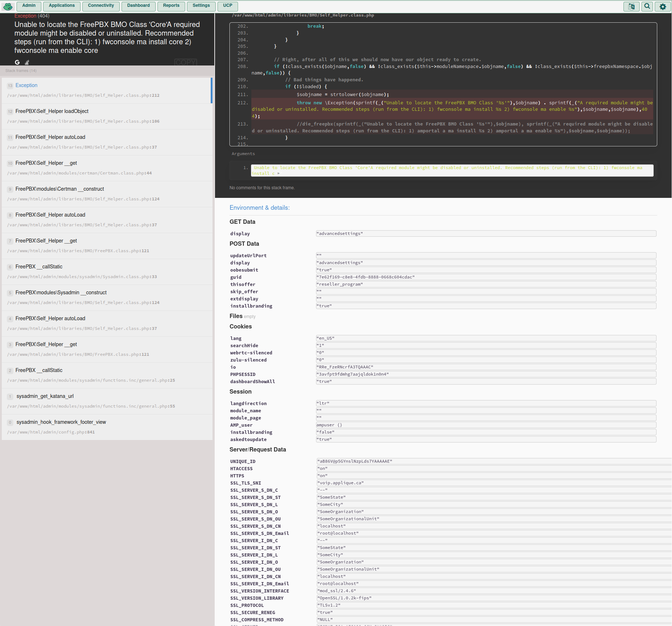Click the Self_Helper.class.php file path header
The width and height of the screenshot is (672, 626).
(x=303, y=15)
